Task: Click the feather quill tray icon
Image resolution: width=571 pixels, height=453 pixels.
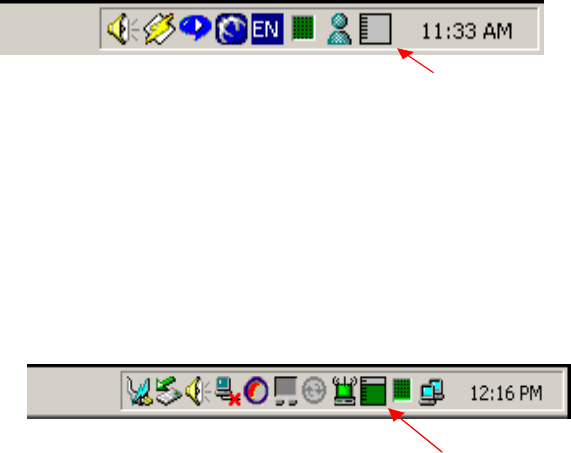Action: [x=139, y=391]
